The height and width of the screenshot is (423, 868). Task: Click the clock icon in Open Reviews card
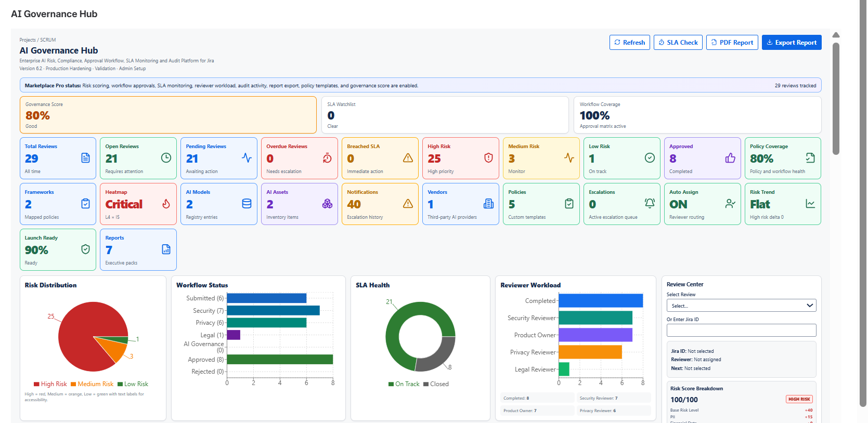point(166,158)
